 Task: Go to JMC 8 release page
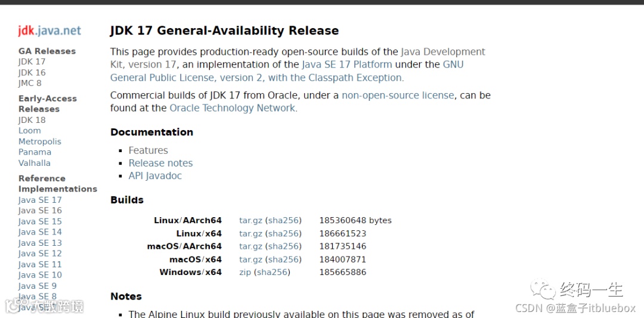pyautogui.click(x=30, y=83)
